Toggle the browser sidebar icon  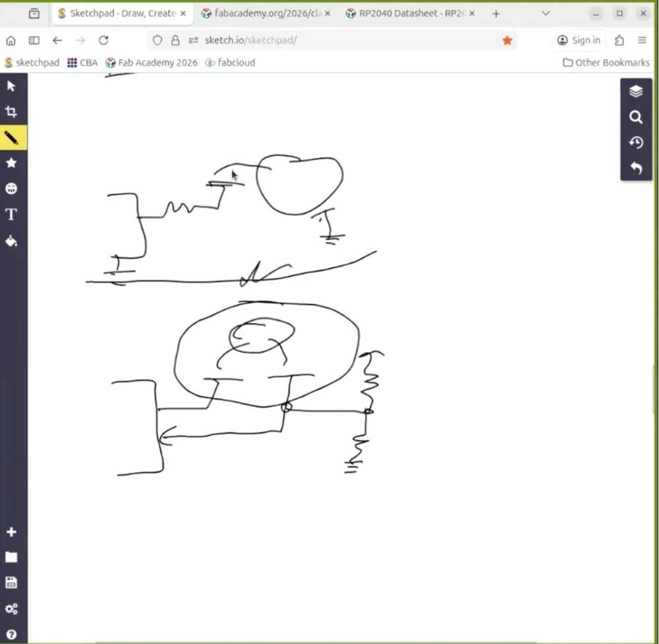point(34,40)
